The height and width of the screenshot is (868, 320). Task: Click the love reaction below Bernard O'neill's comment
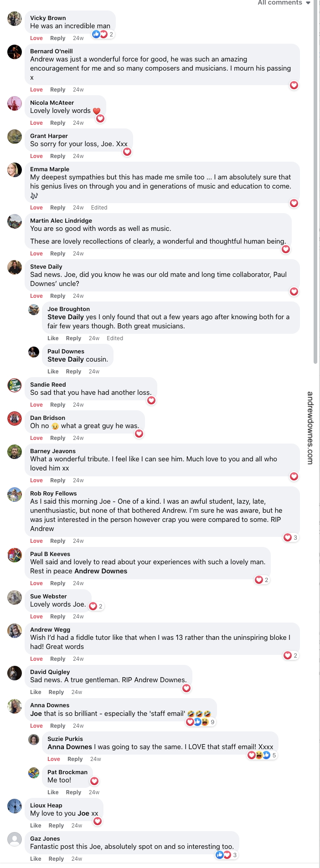tap(294, 85)
